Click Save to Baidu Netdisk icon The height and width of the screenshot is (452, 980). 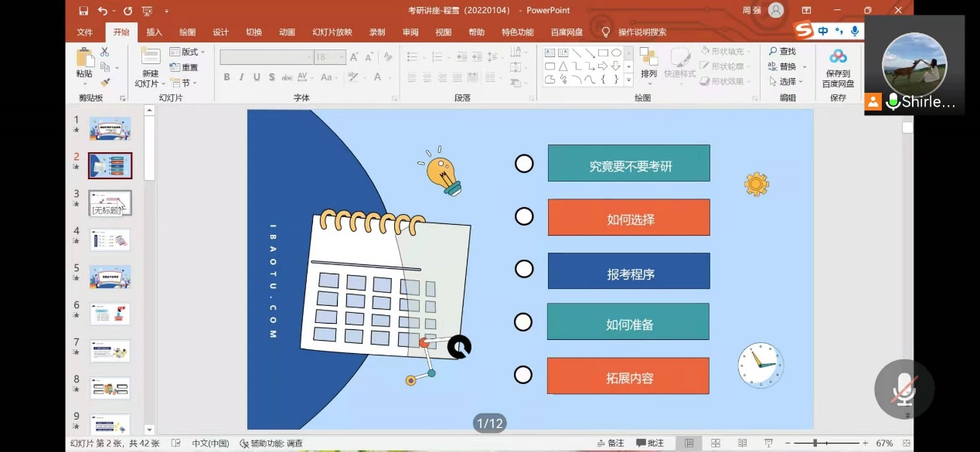(x=838, y=62)
